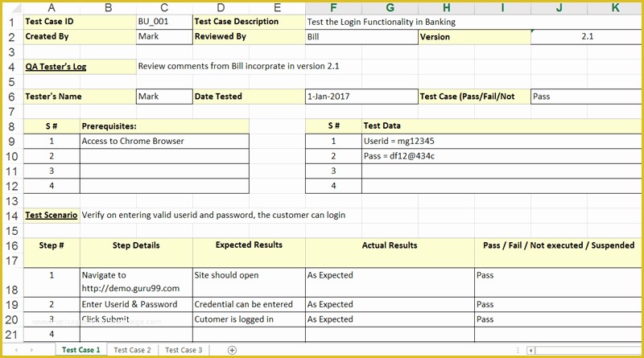This screenshot has height=358, width=644.
Task: Add a new sheet with plus icon
Action: [x=232, y=350]
